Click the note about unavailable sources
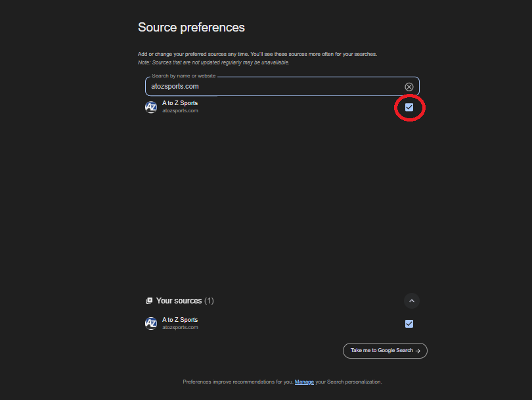The image size is (532, 400). point(213,62)
